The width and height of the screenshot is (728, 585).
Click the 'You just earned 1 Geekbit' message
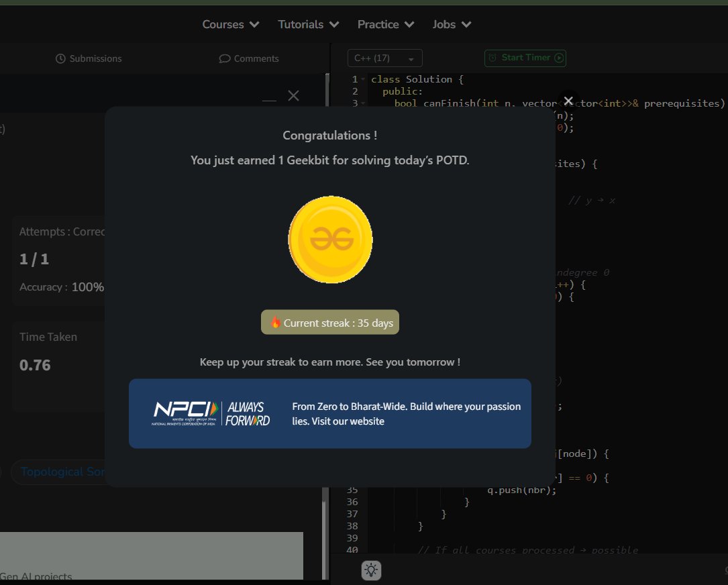tap(330, 160)
